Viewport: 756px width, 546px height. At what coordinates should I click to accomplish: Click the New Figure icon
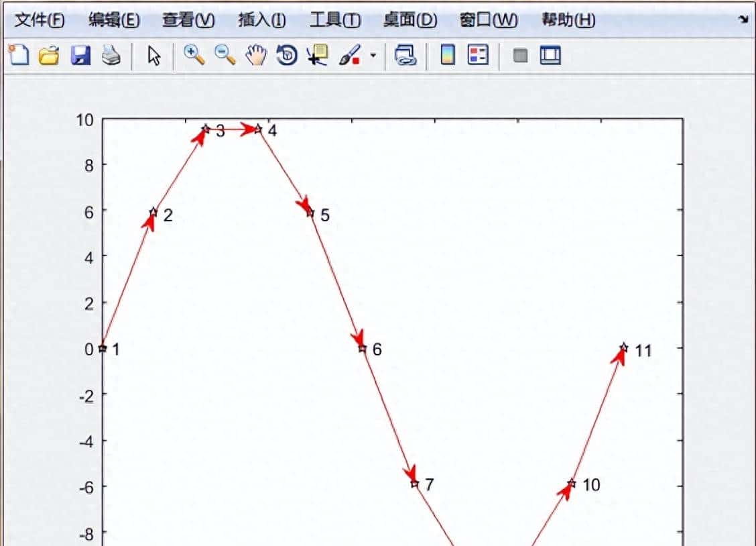click(18, 56)
